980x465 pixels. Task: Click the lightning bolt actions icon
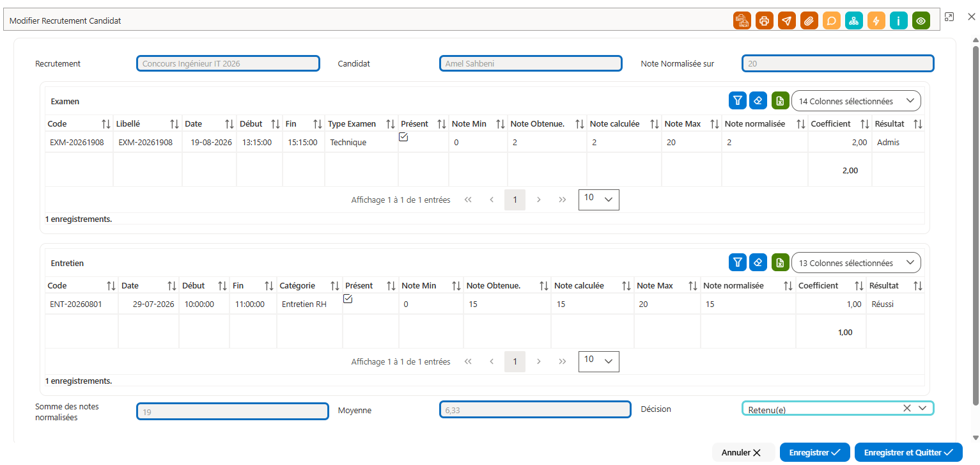pyautogui.click(x=876, y=20)
